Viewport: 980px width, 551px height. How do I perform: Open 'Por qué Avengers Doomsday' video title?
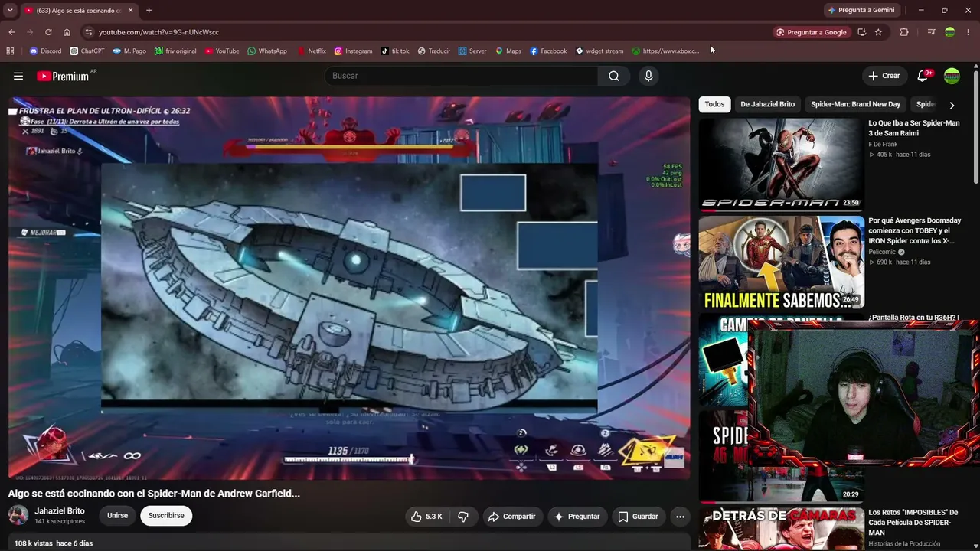pyautogui.click(x=914, y=230)
